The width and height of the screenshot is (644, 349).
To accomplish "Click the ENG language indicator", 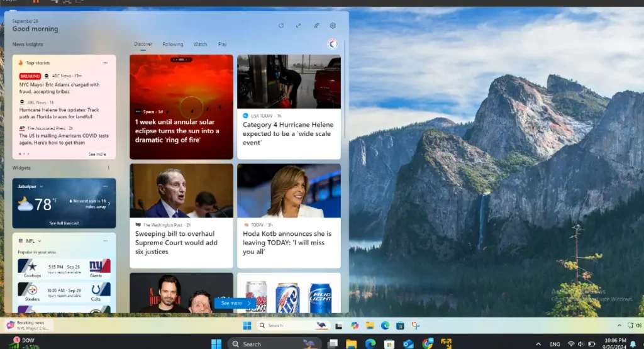I will 555,344.
